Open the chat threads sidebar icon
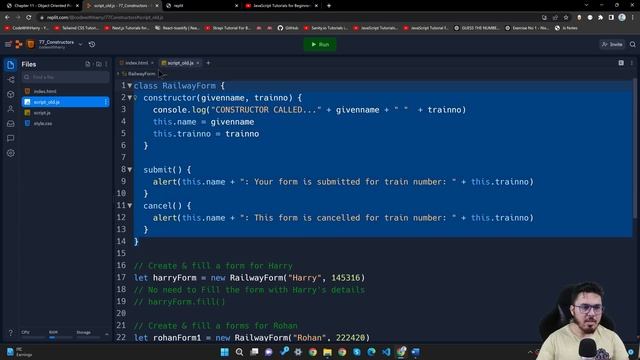This screenshot has height=360, width=640. pos(11,138)
